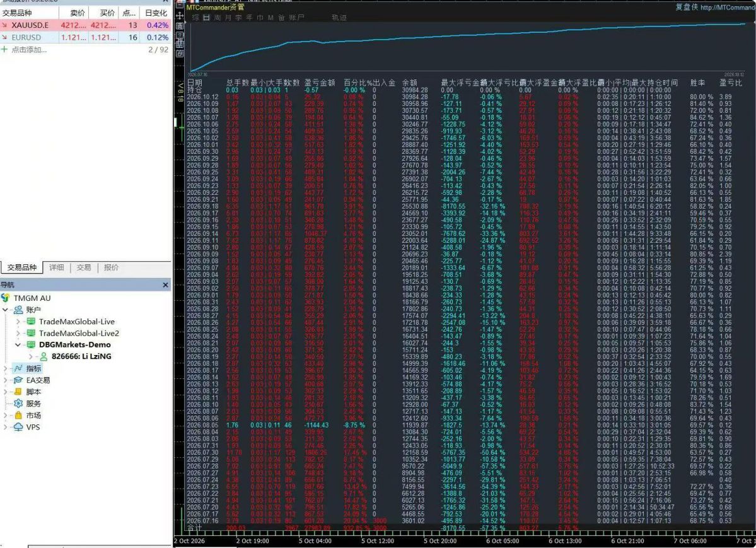This screenshot has width=756, height=548.
Task: Click the bottom window-restore icon on chart sidebar
Action: tap(179, 54)
